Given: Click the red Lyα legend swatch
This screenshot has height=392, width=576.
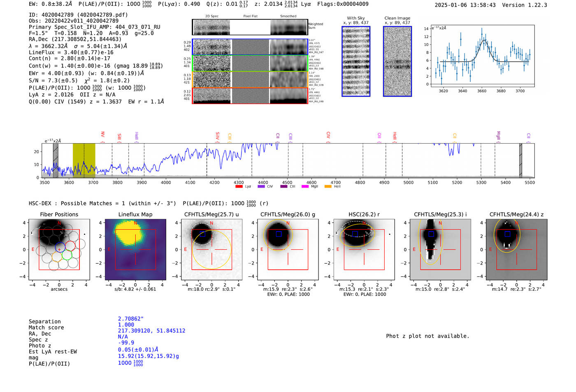Looking at the screenshot, I should point(239,186).
